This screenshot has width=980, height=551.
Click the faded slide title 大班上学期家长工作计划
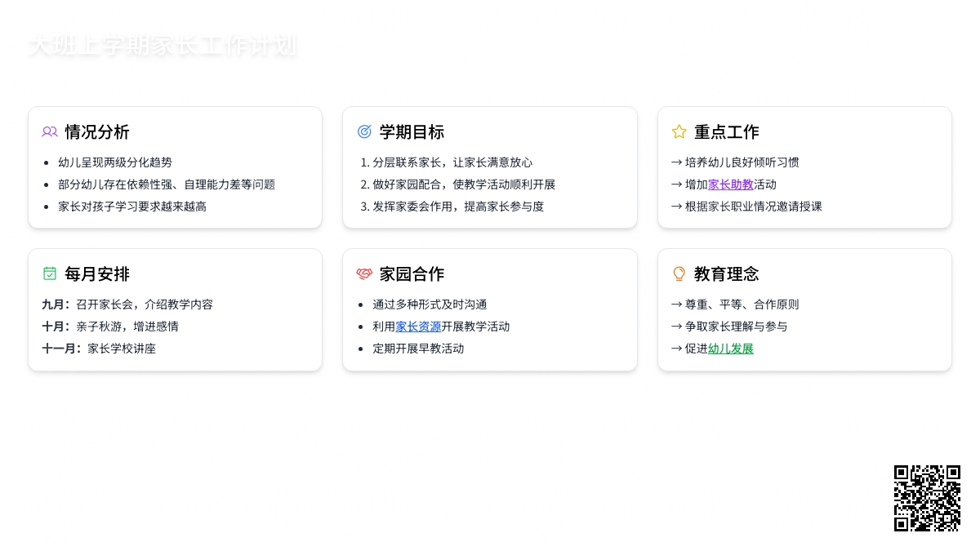[163, 46]
